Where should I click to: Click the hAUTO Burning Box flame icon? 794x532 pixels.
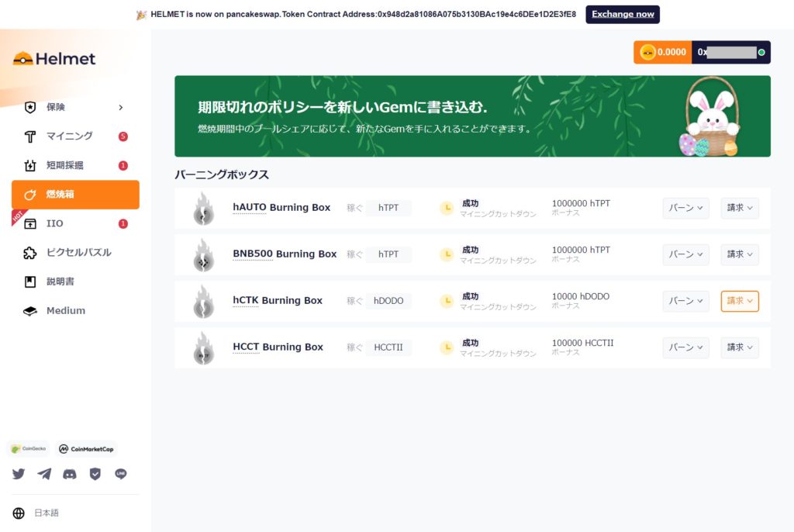pyautogui.click(x=204, y=209)
